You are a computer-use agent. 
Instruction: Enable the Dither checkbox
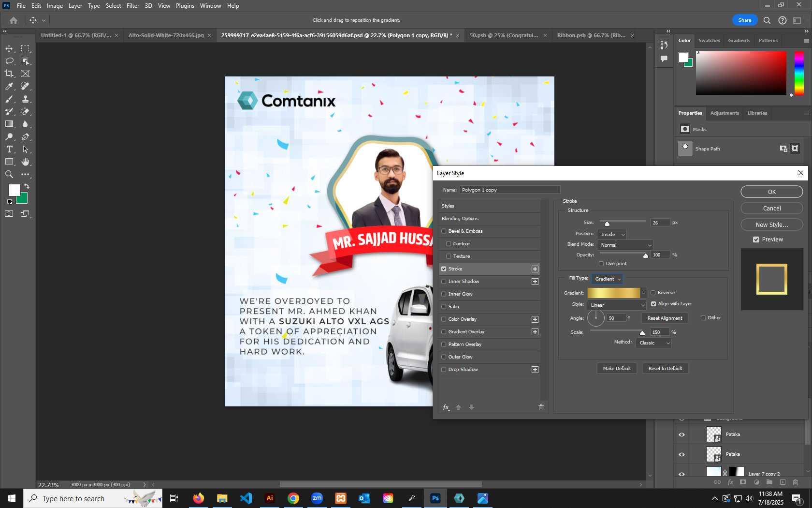[x=703, y=318]
